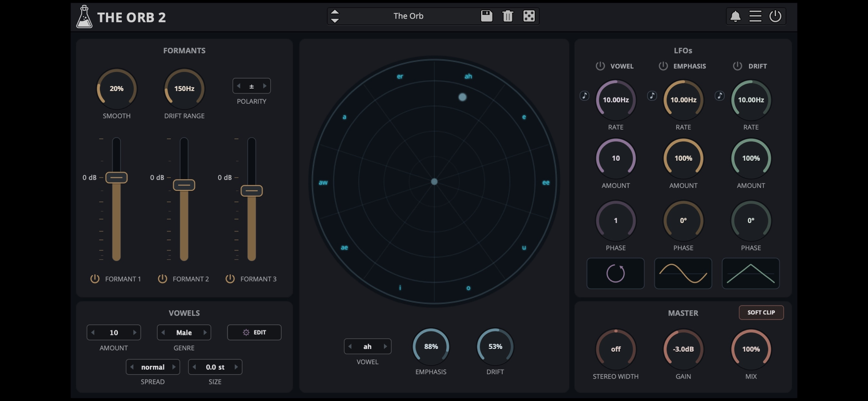
Task: Open notifications bell icon
Action: coord(735,16)
